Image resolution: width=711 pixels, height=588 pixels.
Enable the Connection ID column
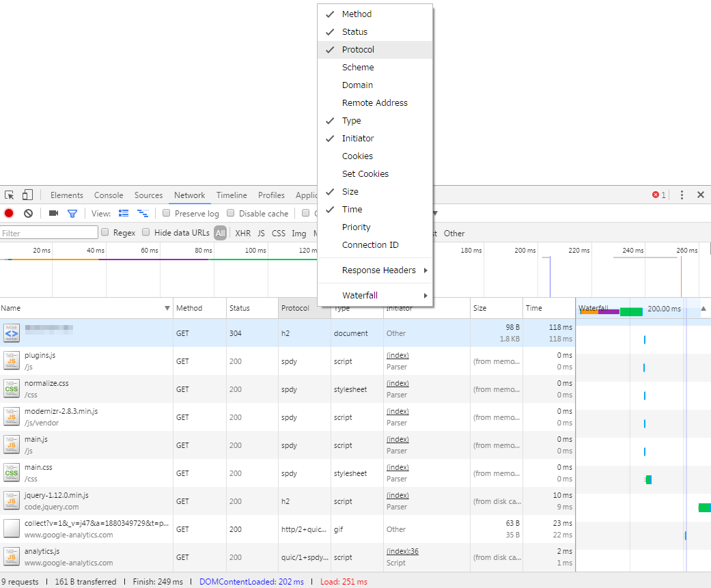tap(375, 244)
